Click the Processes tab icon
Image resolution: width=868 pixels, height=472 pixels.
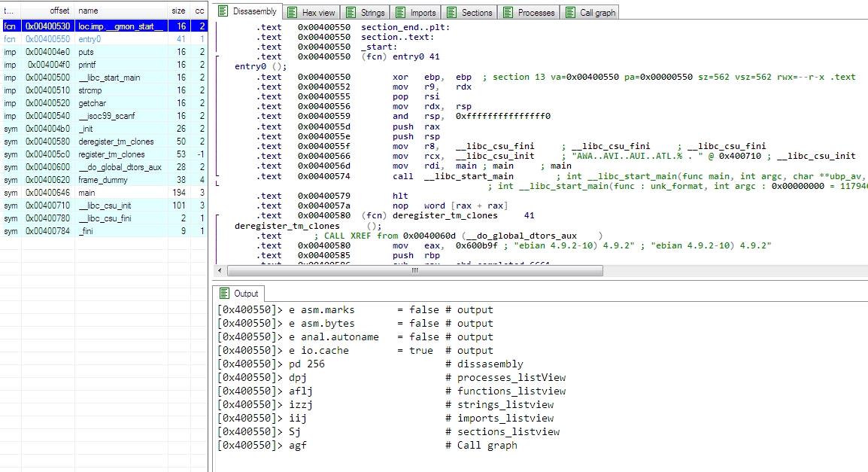pos(508,13)
